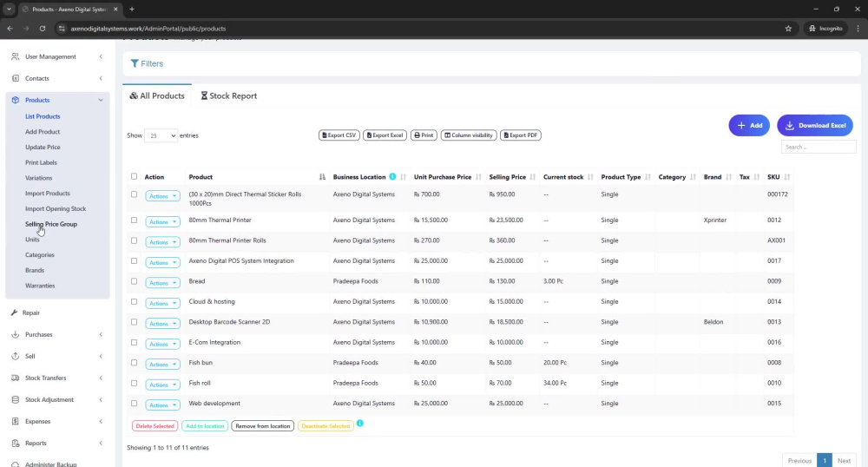The width and height of the screenshot is (868, 467).
Task: Select the Cloud & hosting row checkbox
Action: tap(134, 301)
